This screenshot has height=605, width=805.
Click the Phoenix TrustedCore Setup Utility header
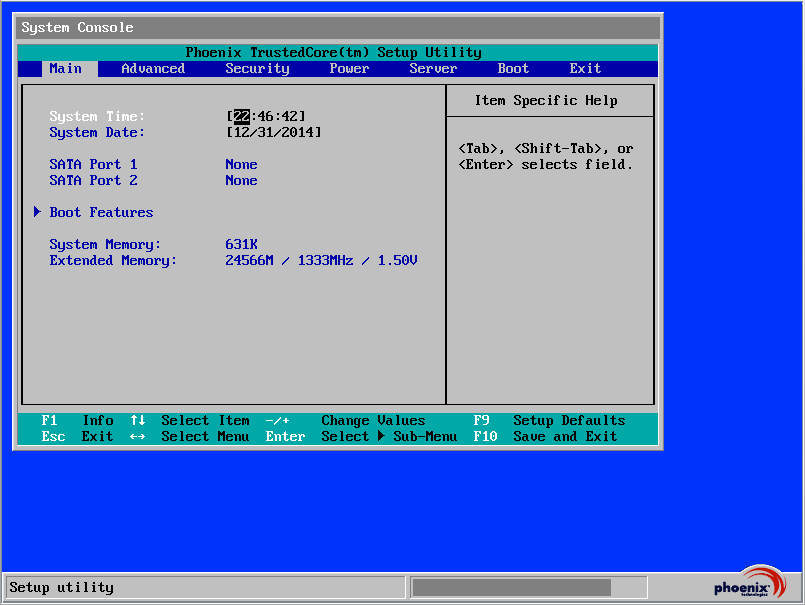click(334, 52)
